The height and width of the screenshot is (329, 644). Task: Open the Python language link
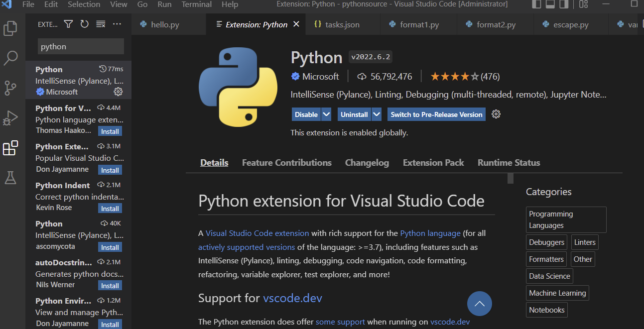[x=430, y=233]
